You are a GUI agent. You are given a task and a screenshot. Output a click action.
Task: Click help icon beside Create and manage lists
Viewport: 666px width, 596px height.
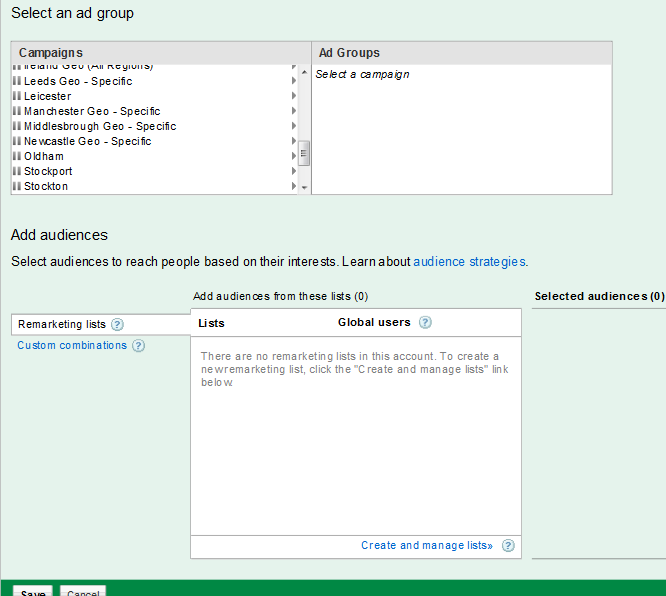click(x=508, y=546)
